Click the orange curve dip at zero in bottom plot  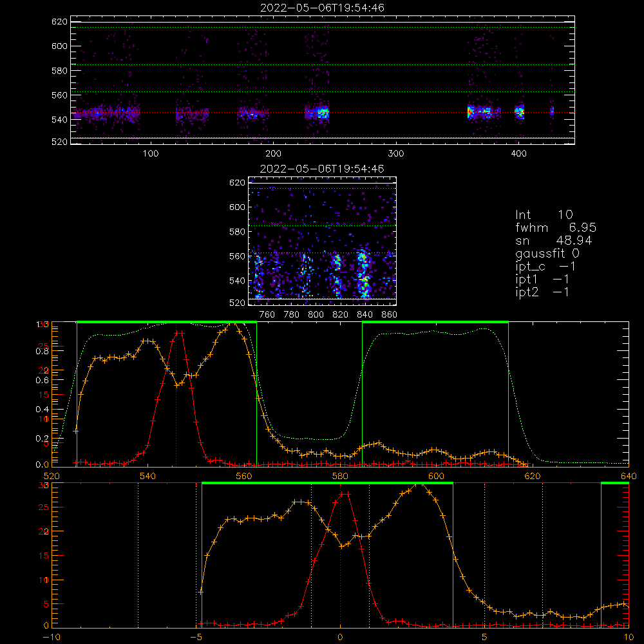point(342,546)
